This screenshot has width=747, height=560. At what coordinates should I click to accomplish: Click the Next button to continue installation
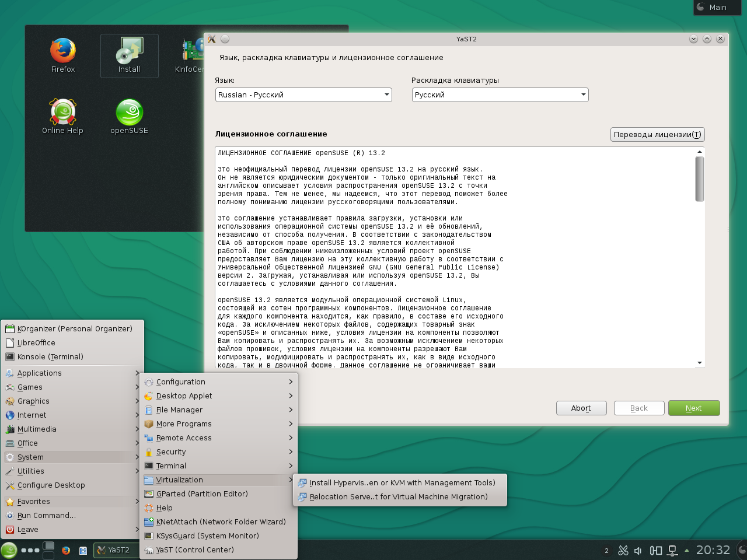[694, 408]
